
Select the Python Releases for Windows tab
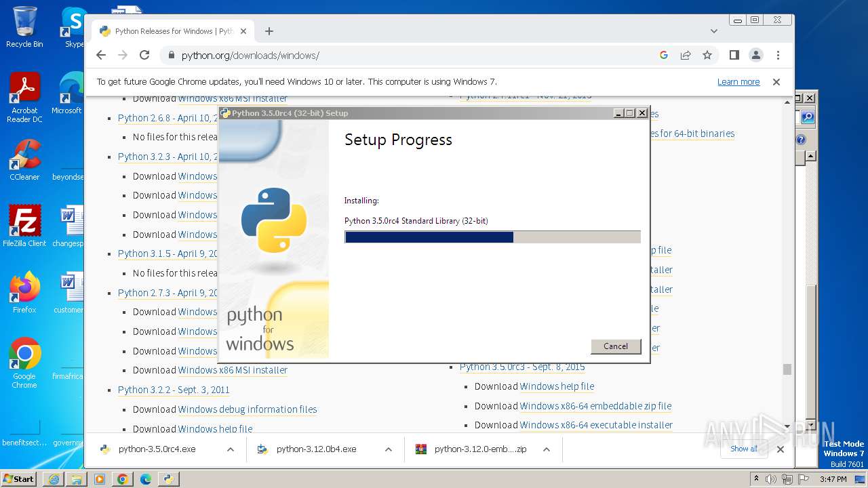[x=174, y=31]
